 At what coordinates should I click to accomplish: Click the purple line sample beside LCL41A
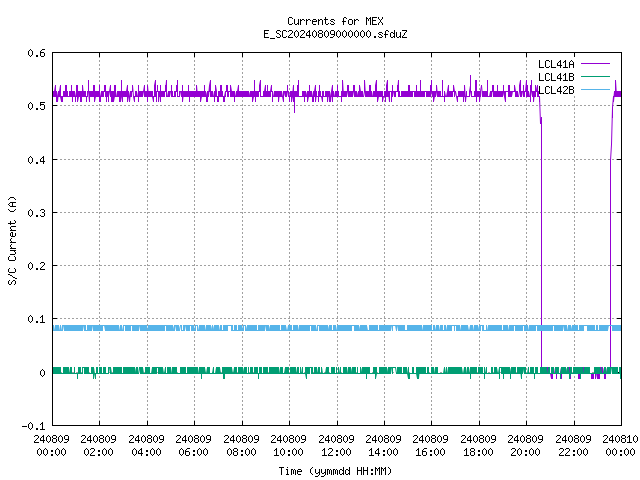click(x=595, y=64)
